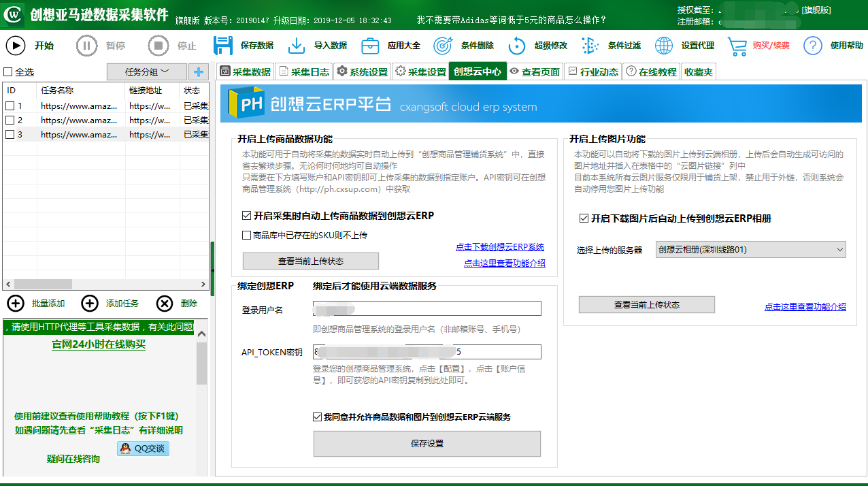Click the 购买/续费 shopping cart icon
Screen dimensions: 868x486
737,46
